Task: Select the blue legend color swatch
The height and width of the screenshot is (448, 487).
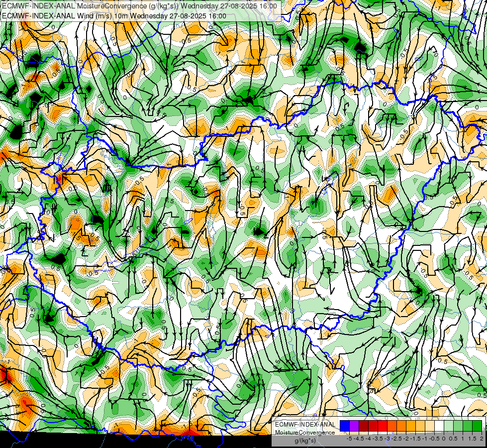Action: tap(345, 426)
